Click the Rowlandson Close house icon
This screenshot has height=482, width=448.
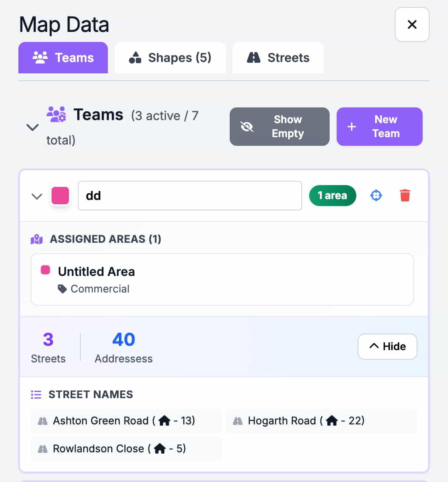(160, 448)
